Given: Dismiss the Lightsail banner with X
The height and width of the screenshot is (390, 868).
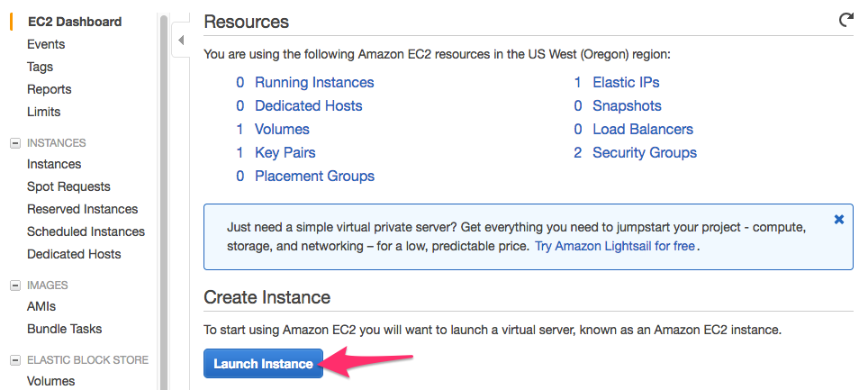Looking at the screenshot, I should pyautogui.click(x=839, y=219).
